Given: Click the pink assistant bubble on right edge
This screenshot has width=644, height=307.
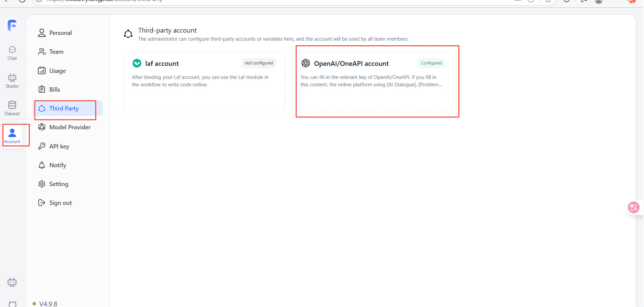Looking at the screenshot, I should click(x=634, y=207).
